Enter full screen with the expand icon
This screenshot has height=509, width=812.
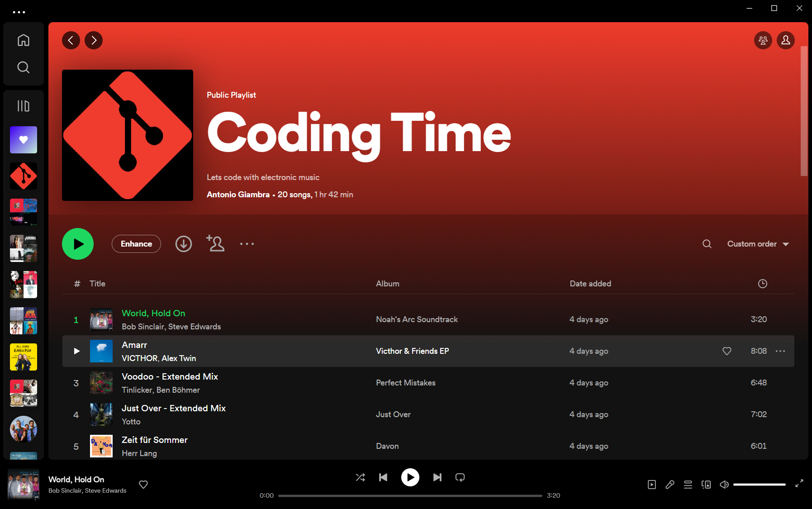pos(799,484)
